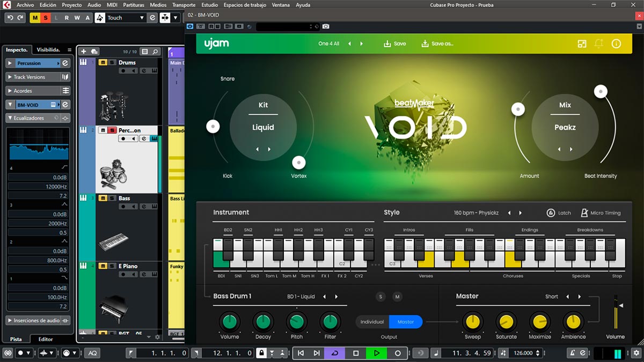644x362 pixels.
Task: Switch to the Visibilidad tab
Action: pyautogui.click(x=48, y=49)
